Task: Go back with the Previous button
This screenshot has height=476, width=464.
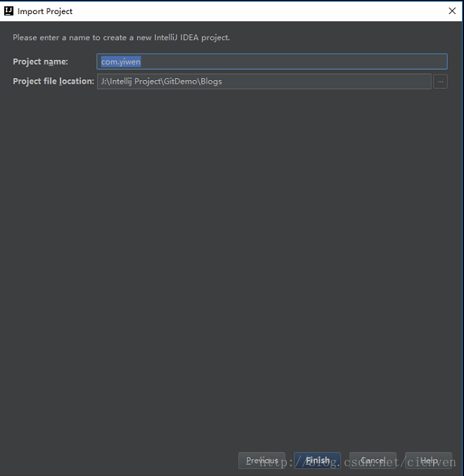Action: click(x=262, y=461)
